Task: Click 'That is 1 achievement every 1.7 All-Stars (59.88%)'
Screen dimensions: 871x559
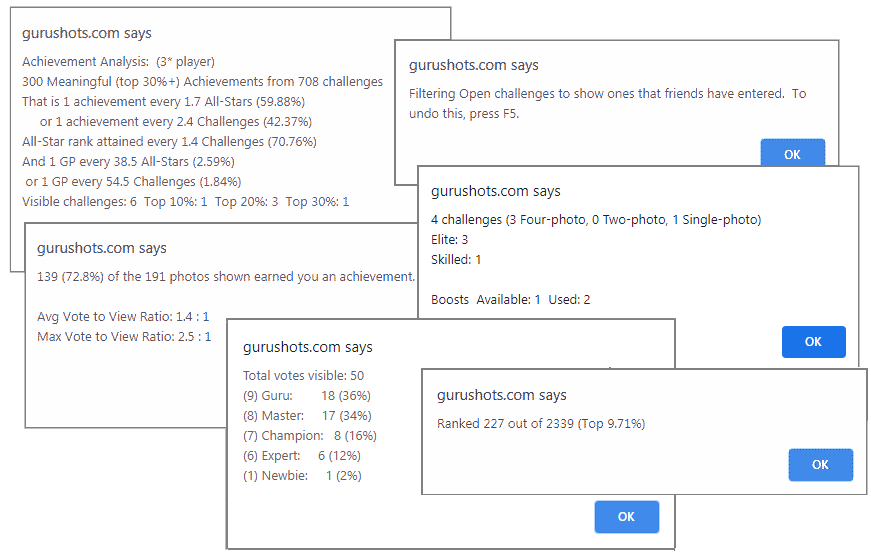Action: (x=163, y=102)
